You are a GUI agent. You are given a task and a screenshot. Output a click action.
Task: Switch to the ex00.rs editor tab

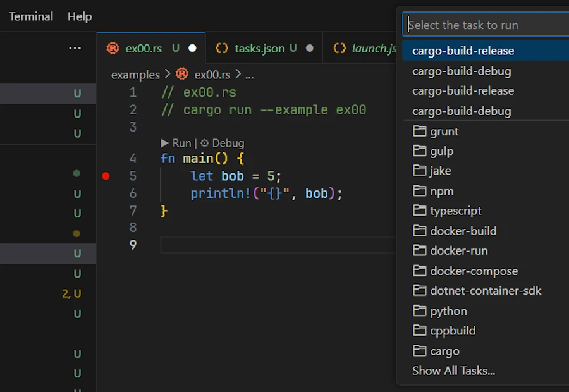click(x=151, y=48)
